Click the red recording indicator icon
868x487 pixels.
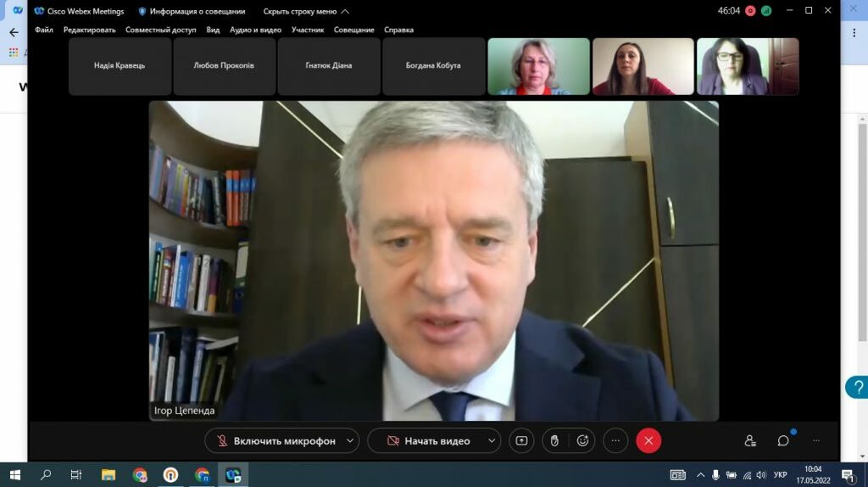(x=750, y=11)
